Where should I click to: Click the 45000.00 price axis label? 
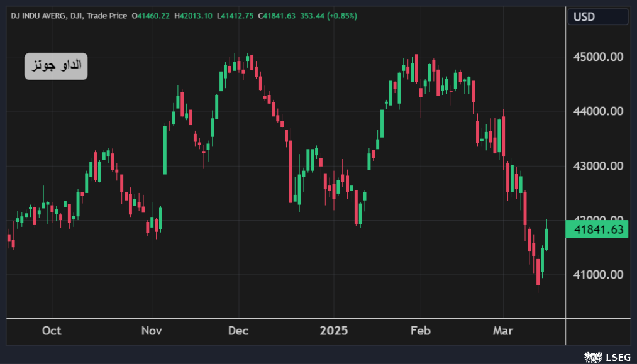[x=598, y=57]
